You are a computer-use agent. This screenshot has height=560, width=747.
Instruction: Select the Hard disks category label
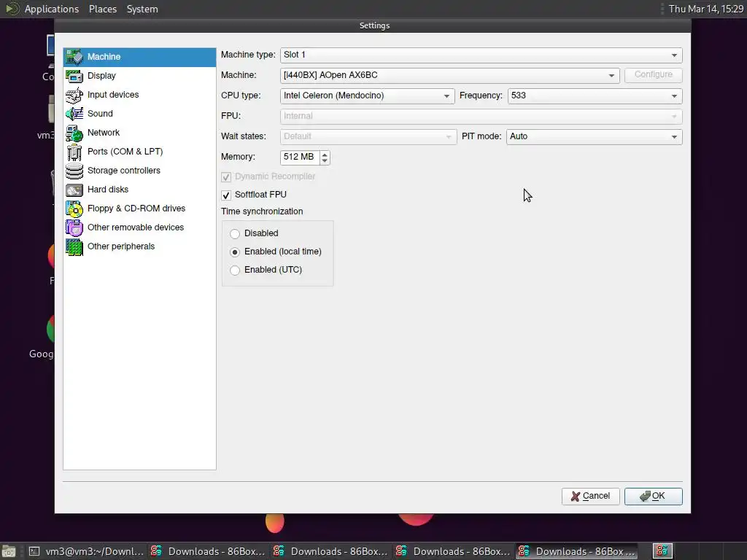(x=108, y=190)
